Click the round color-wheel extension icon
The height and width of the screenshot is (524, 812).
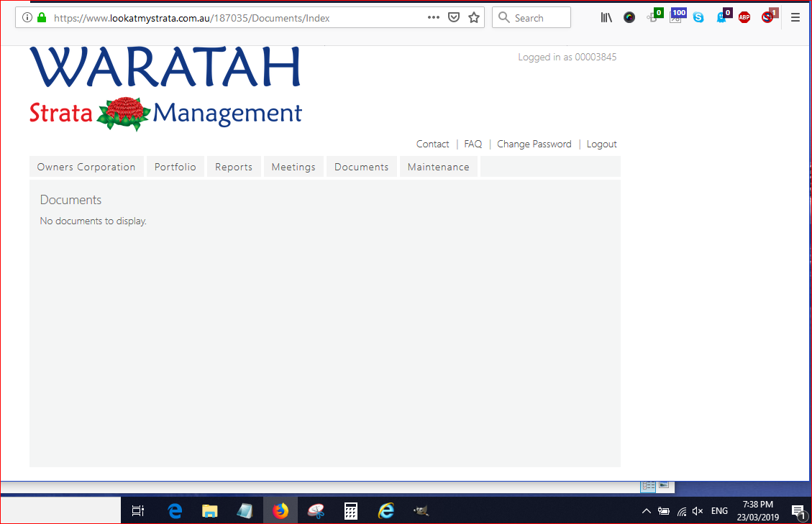[629, 17]
